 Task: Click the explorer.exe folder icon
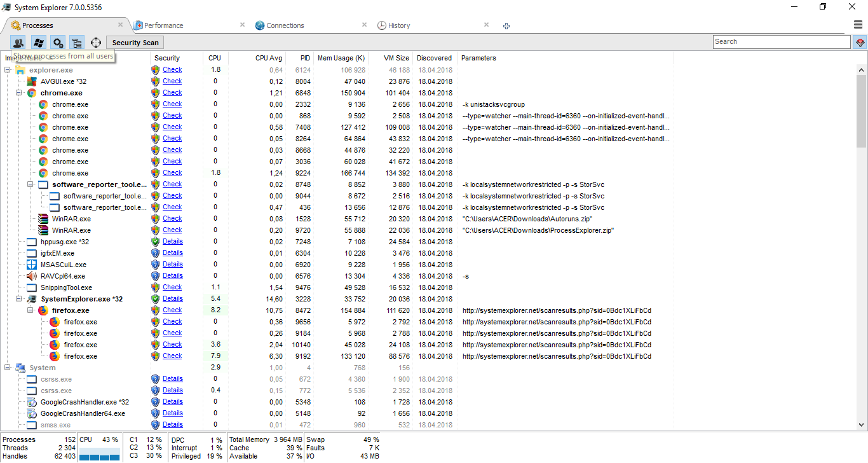click(20, 70)
